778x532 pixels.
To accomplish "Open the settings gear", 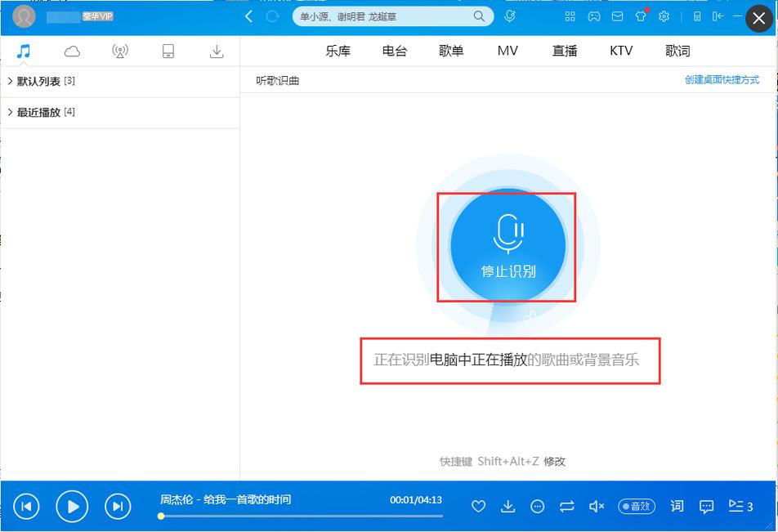I will [664, 16].
